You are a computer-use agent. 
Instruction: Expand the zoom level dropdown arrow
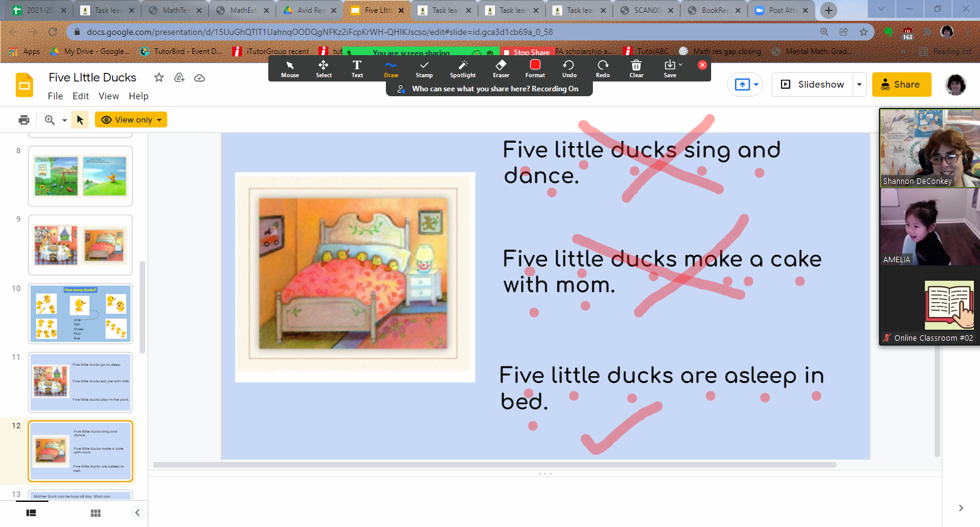tap(64, 121)
